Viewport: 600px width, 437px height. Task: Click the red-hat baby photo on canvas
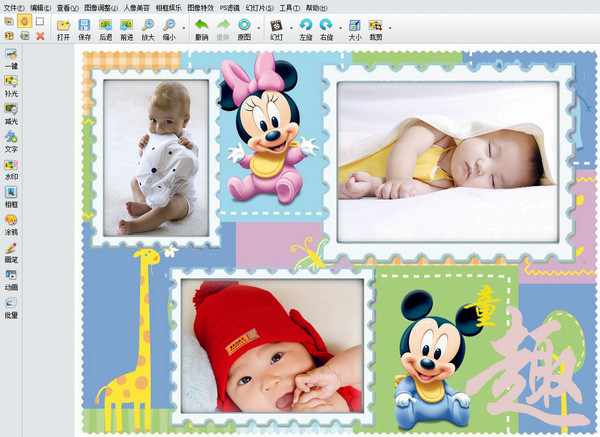(272, 346)
